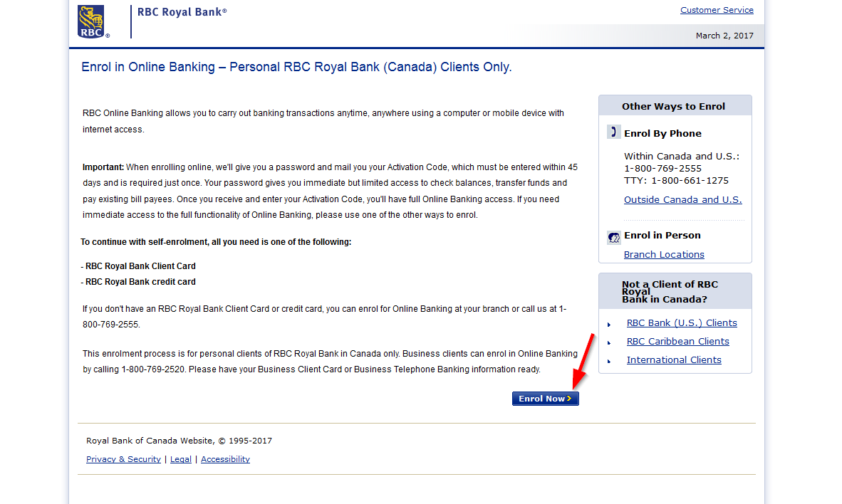Click the Royal Bank of Canada Website copyright text

click(180, 441)
